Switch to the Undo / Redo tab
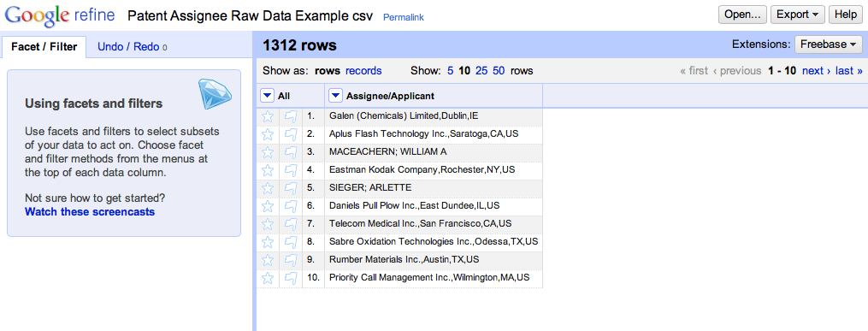 [133, 47]
